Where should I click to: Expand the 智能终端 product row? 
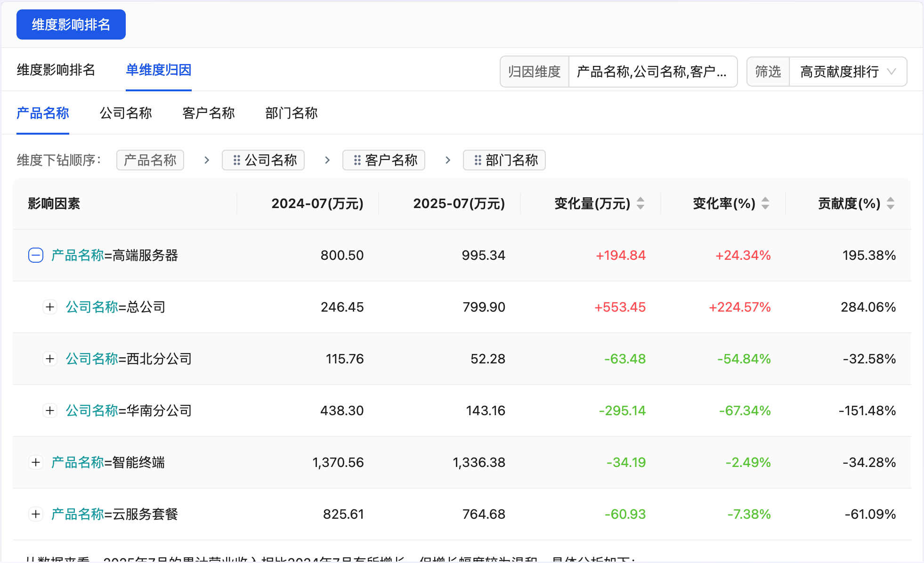pyautogui.click(x=35, y=462)
